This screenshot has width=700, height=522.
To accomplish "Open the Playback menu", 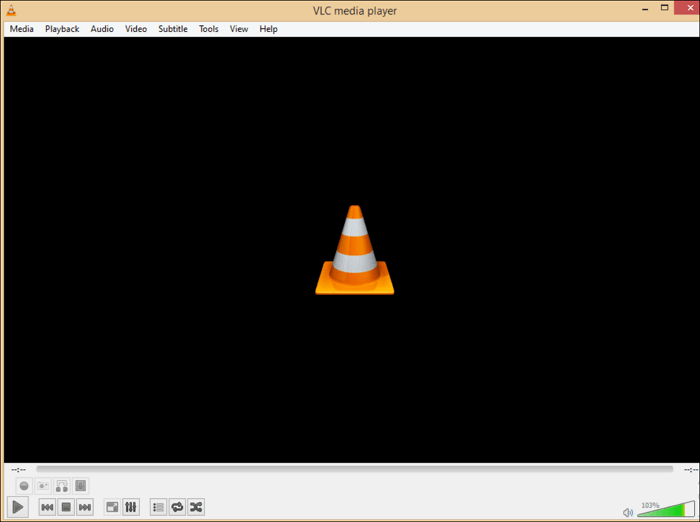I will tap(62, 29).
